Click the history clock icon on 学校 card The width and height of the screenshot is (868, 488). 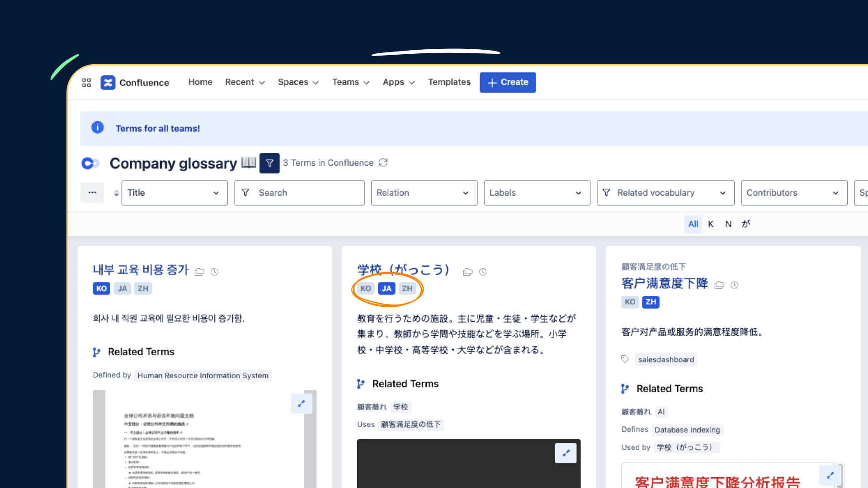tap(483, 272)
